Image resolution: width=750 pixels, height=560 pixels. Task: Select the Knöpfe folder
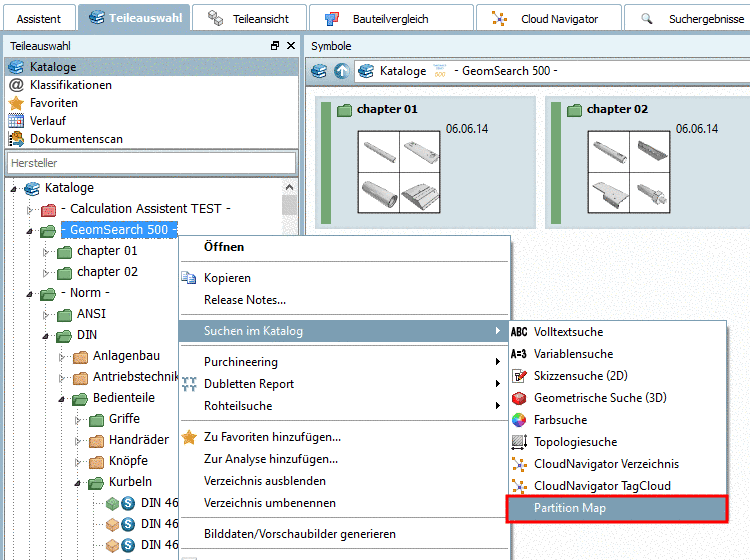coord(128,461)
